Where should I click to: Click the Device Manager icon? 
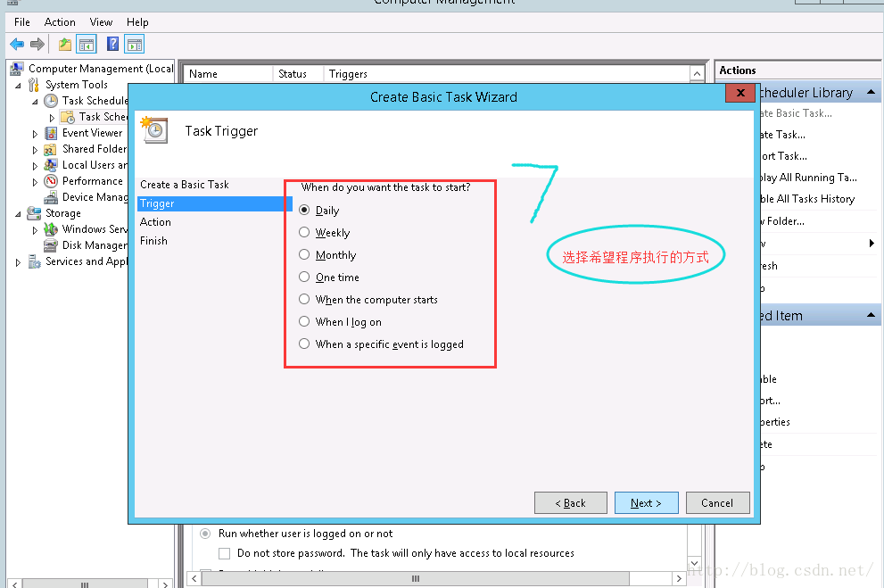(51, 197)
